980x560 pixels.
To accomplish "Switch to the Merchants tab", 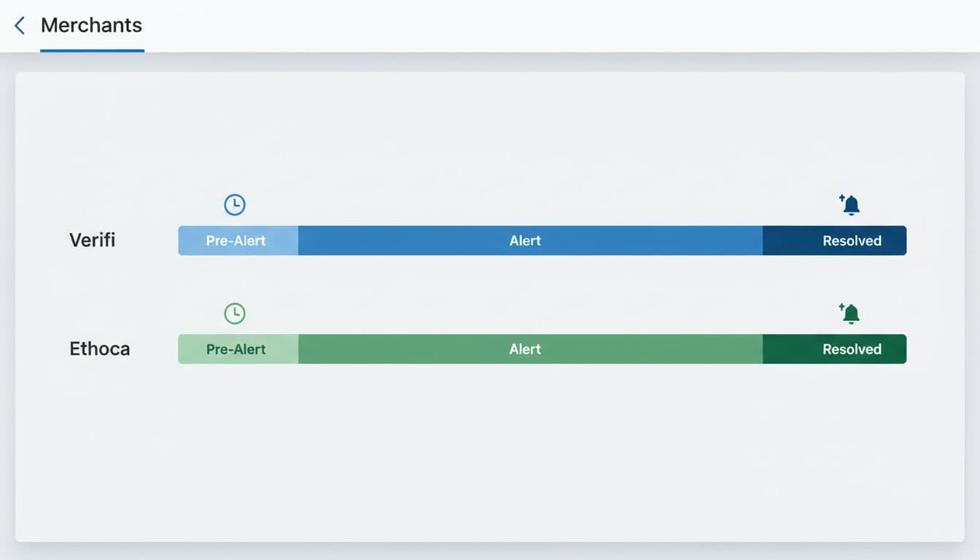I will 91,26.
